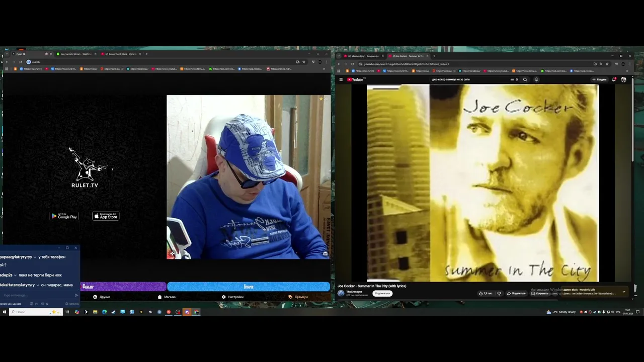Open the ok.ru bookmark in left Chrome

point(89,69)
